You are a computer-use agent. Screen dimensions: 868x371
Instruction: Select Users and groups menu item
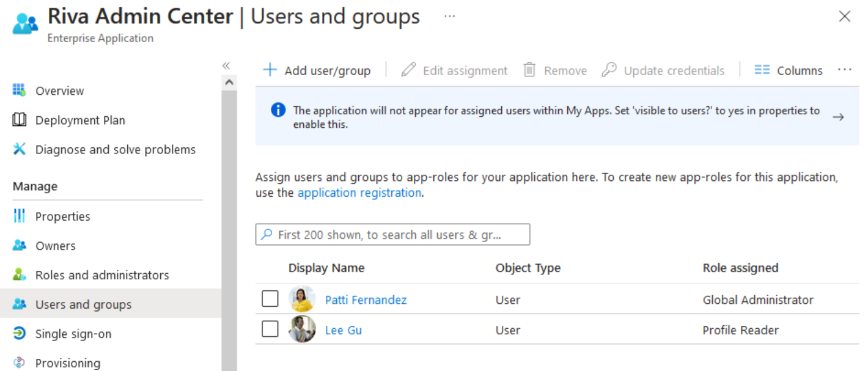click(111, 304)
